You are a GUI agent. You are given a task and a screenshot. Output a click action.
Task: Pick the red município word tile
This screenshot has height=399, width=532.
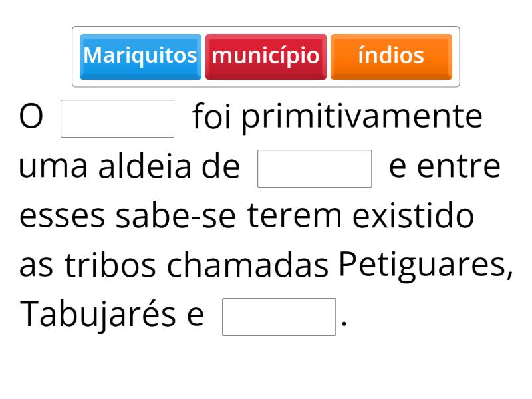click(x=266, y=56)
